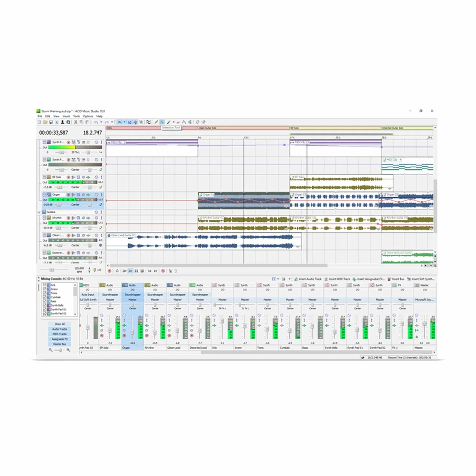Viewport: 476px width, 476px height.
Task: Open the Options menu
Action: click(88, 116)
